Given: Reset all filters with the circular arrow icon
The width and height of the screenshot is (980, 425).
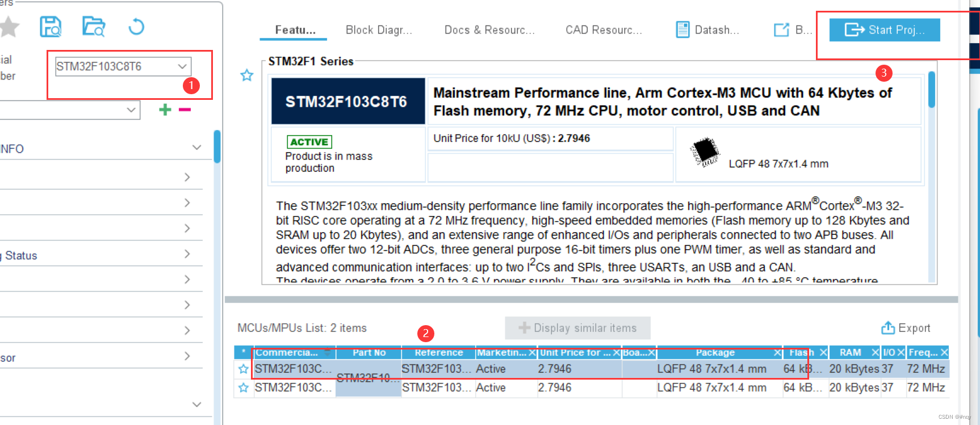Looking at the screenshot, I should [136, 27].
